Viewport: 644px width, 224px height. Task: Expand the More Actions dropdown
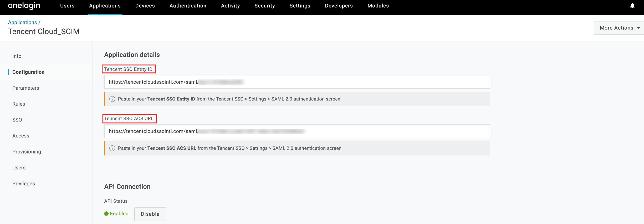click(x=619, y=28)
